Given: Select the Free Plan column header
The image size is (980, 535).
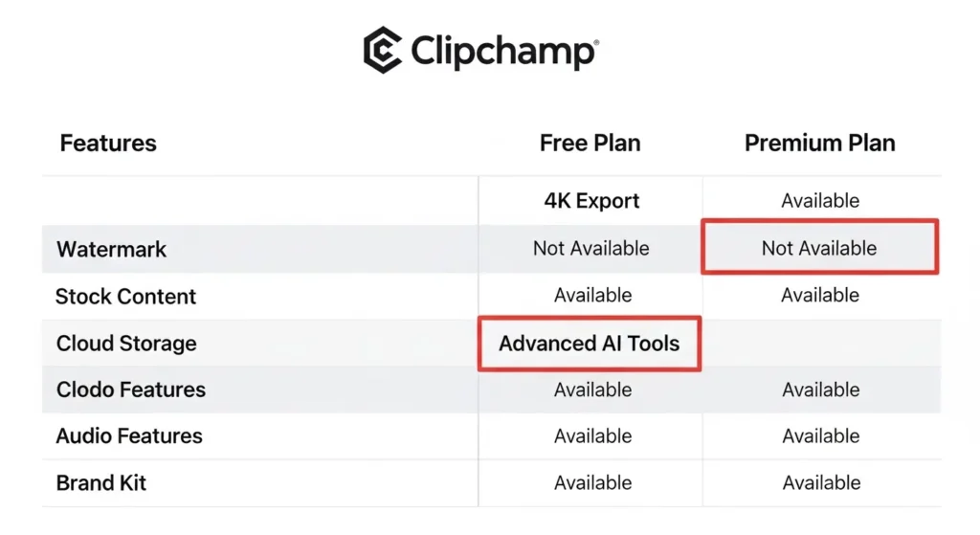Looking at the screenshot, I should [x=590, y=144].
